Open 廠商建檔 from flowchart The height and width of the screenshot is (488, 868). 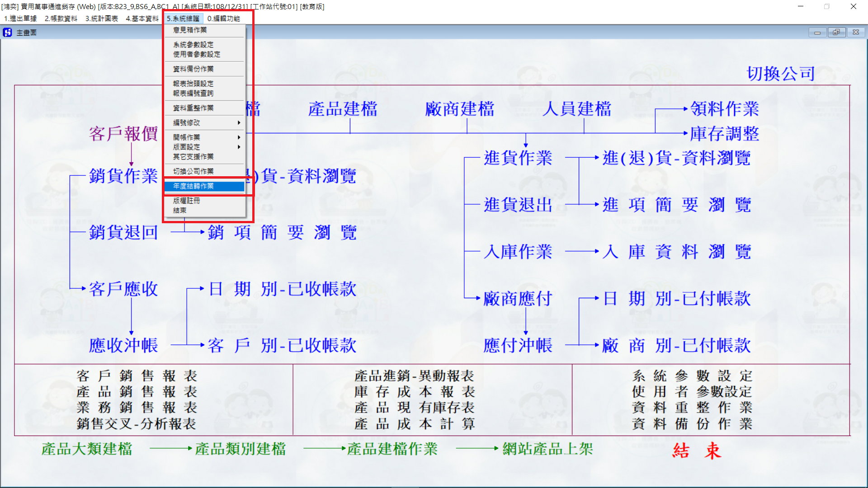coord(460,109)
